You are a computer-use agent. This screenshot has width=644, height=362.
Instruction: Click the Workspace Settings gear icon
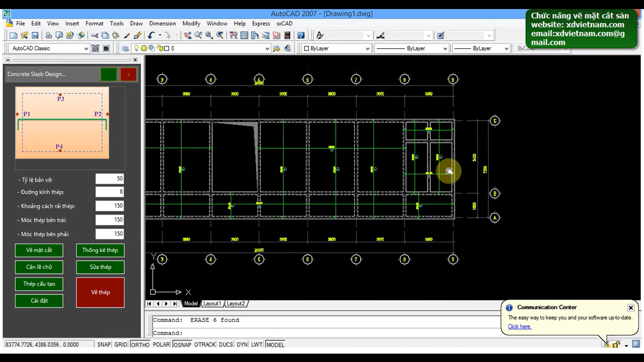(x=96, y=48)
